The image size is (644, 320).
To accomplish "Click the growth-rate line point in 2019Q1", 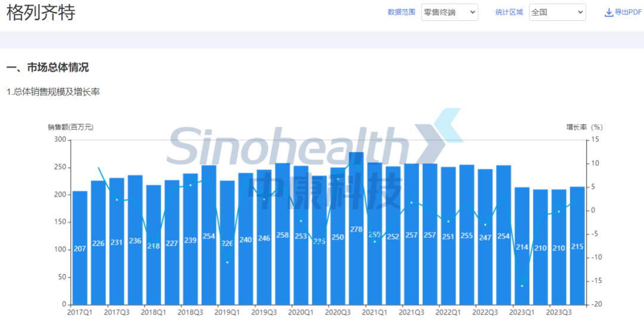I will click(228, 262).
